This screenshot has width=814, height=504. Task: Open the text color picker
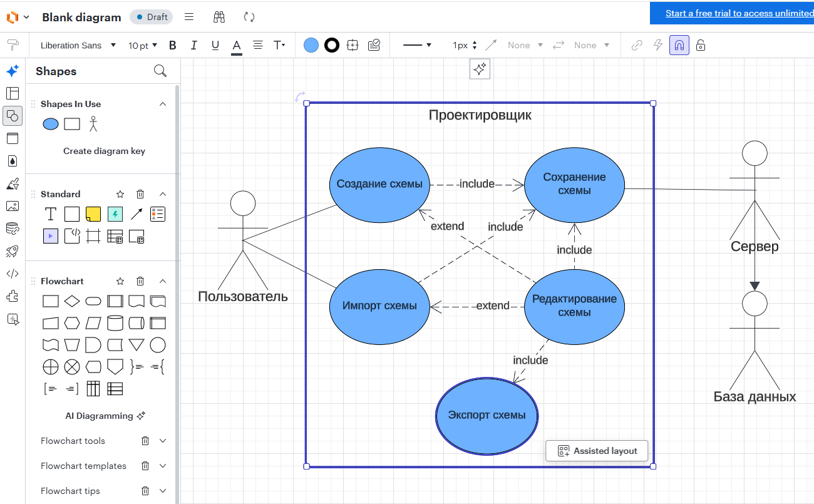pyautogui.click(x=237, y=46)
